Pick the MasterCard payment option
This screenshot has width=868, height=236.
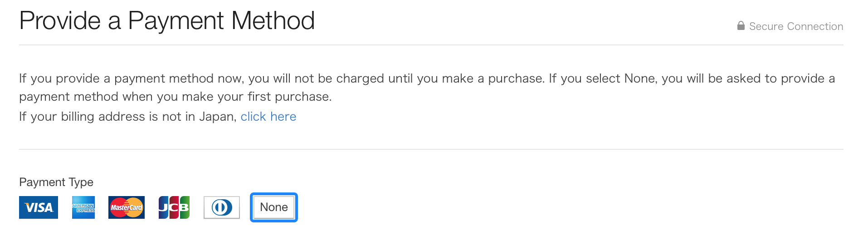pyautogui.click(x=127, y=207)
